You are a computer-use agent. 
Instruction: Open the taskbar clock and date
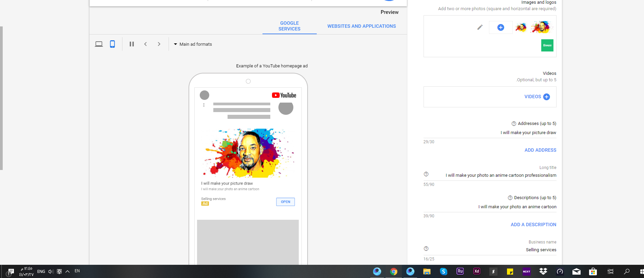click(26, 272)
